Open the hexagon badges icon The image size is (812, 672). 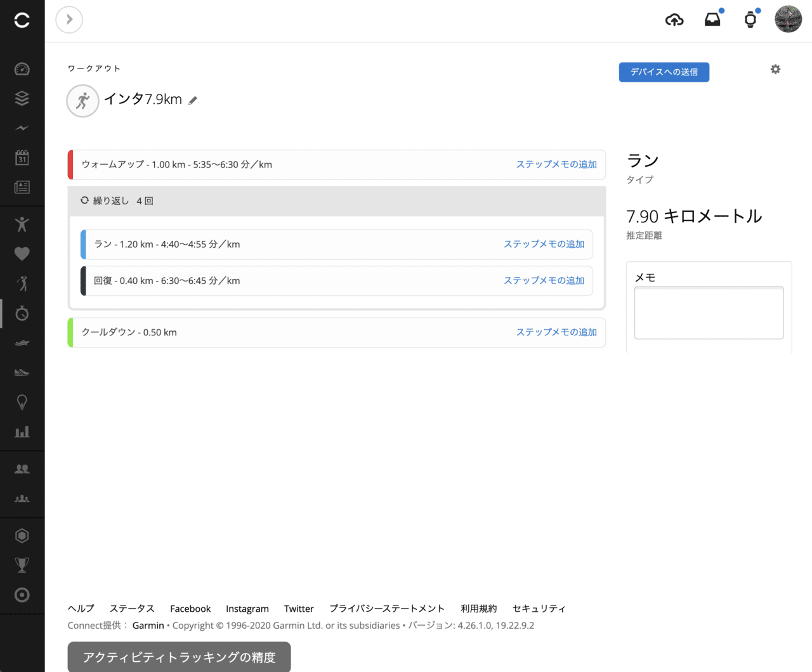(22, 536)
